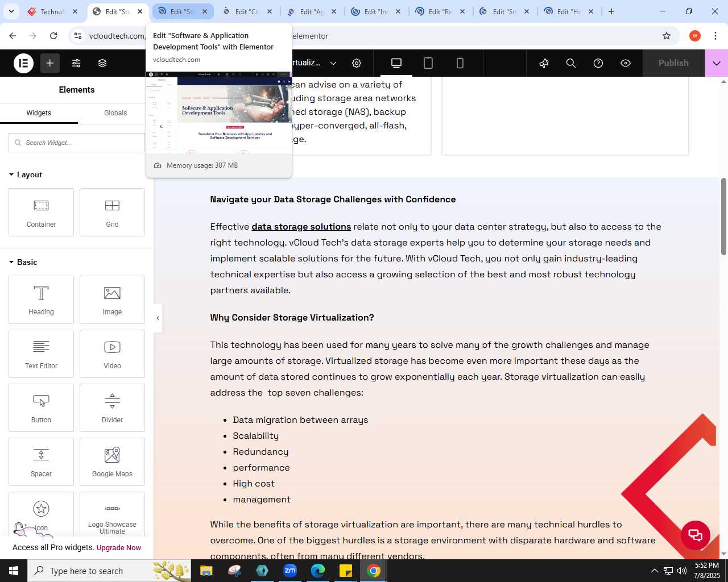Close the Edit "So tab

pos(205,11)
